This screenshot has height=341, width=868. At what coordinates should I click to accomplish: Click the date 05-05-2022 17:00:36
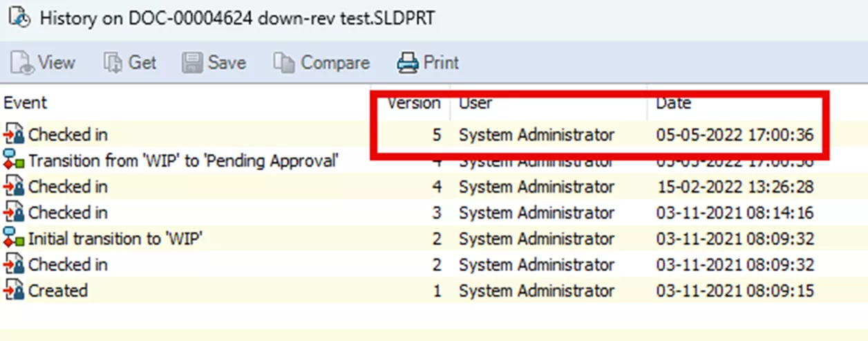[x=735, y=134]
